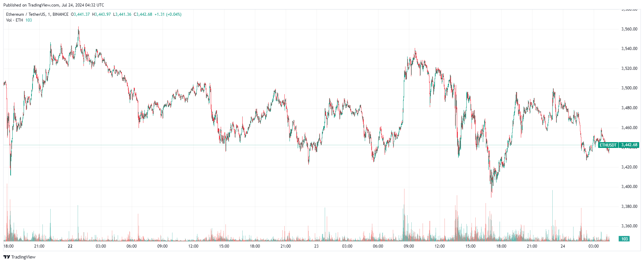Click the change value '+1.31 (+0.04%)'
The image size is (644, 263).
[x=168, y=14]
